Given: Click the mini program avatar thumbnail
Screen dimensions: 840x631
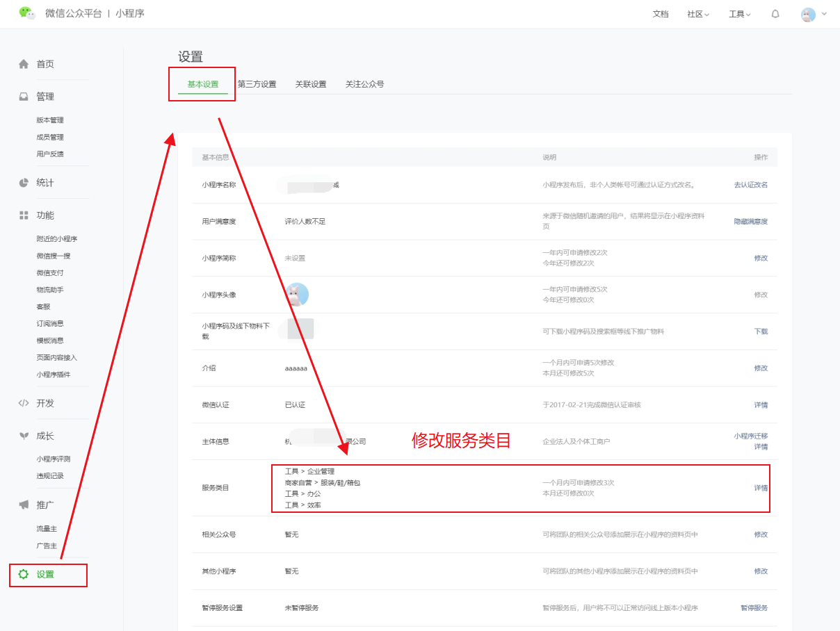Looking at the screenshot, I should click(x=297, y=295).
